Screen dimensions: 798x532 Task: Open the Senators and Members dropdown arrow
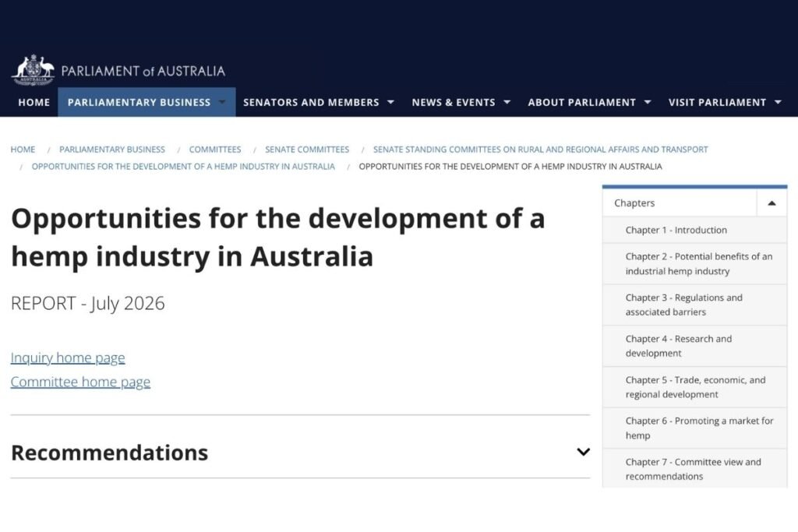tap(391, 102)
